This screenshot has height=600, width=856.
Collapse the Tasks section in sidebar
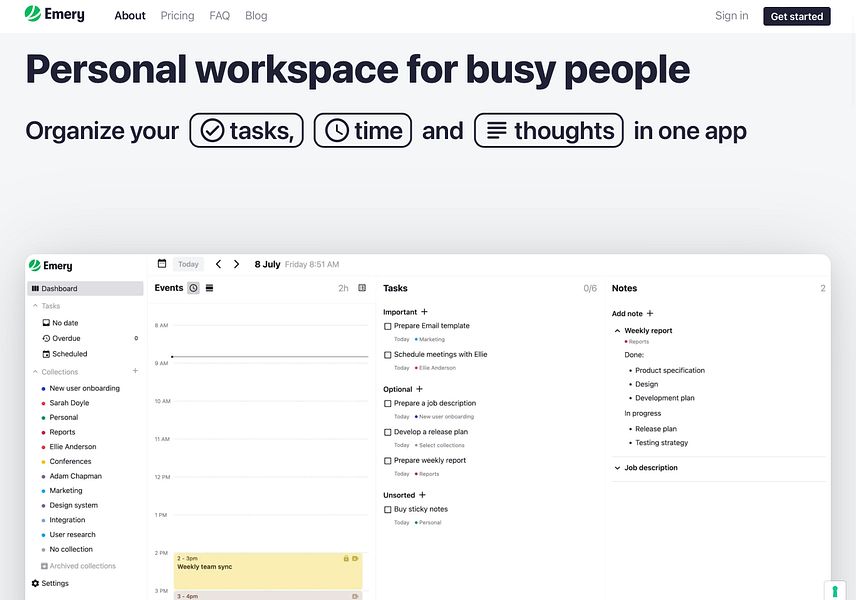pyautogui.click(x=35, y=306)
